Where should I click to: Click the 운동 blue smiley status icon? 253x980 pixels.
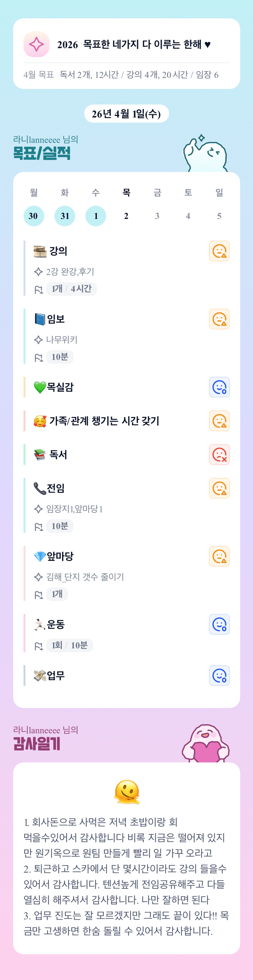point(219,624)
